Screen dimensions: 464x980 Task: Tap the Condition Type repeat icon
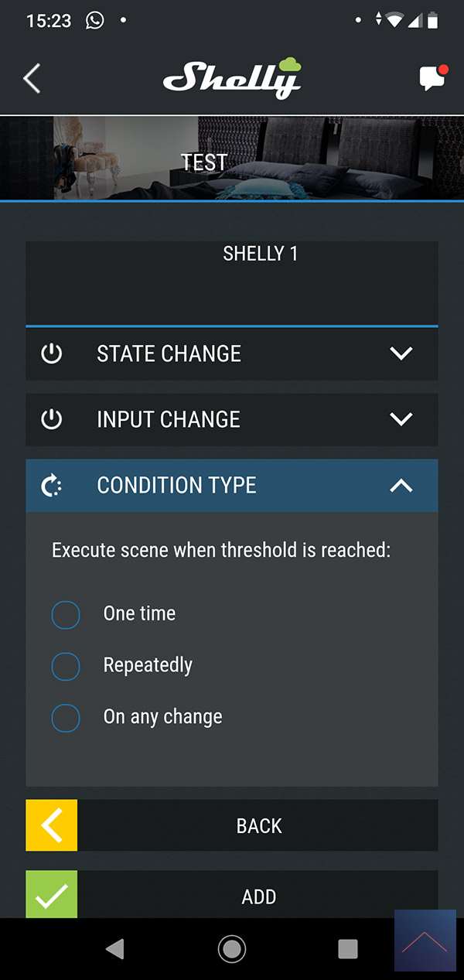pos(51,486)
